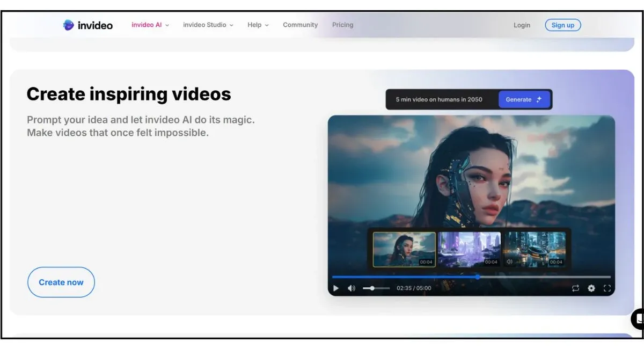The image size is (644, 349).
Task: Click the volume slider in video player
Action: 376,288
